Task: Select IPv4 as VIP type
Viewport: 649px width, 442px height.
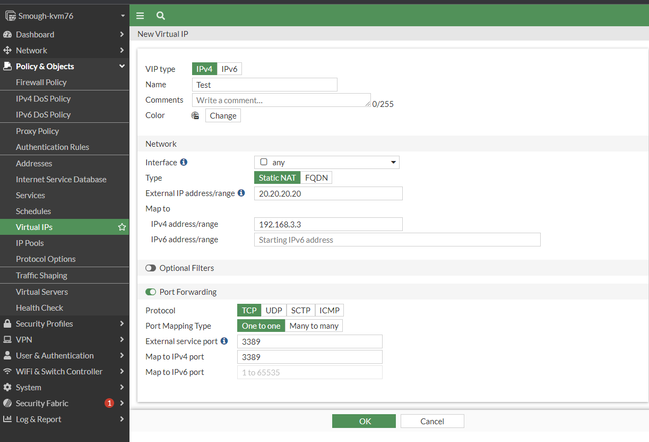Action: tap(204, 69)
